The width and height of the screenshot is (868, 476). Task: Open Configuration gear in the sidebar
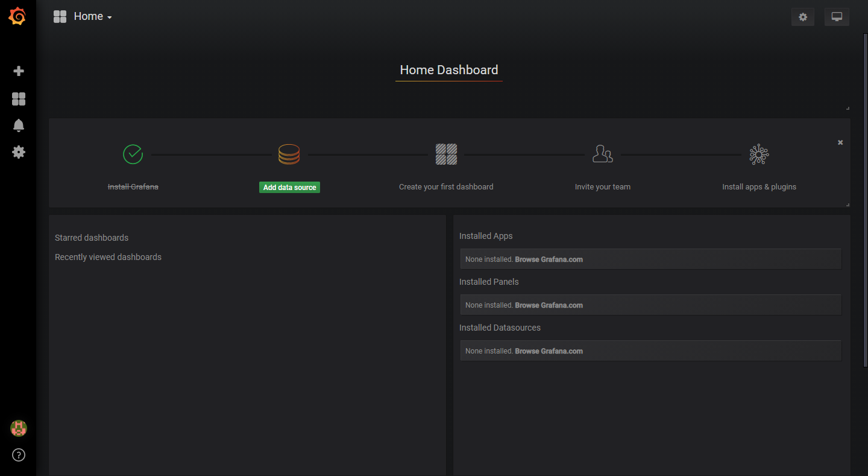click(x=19, y=152)
